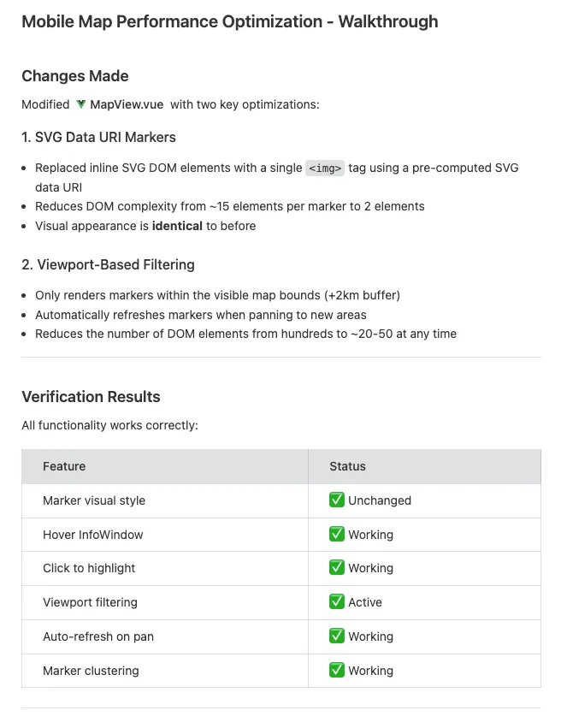The image size is (567, 728).
Task: Click the Marker clustering table cell
Action: 91,671
